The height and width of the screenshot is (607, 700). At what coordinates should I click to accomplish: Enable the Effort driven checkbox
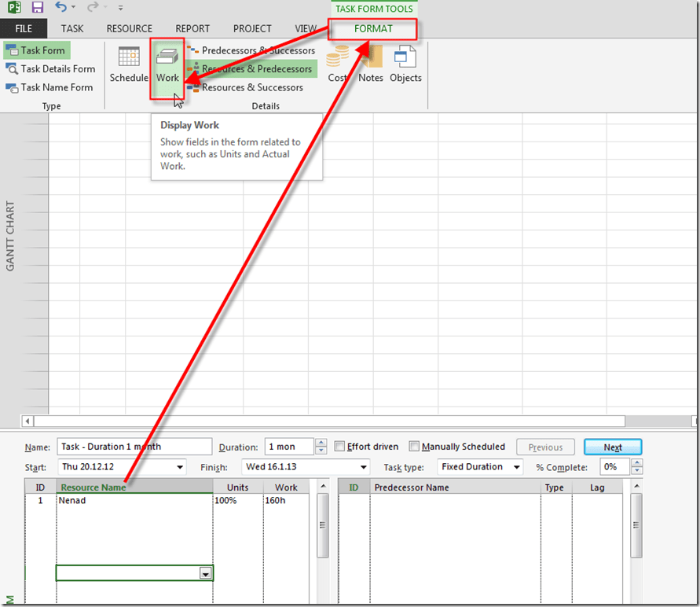coord(340,447)
